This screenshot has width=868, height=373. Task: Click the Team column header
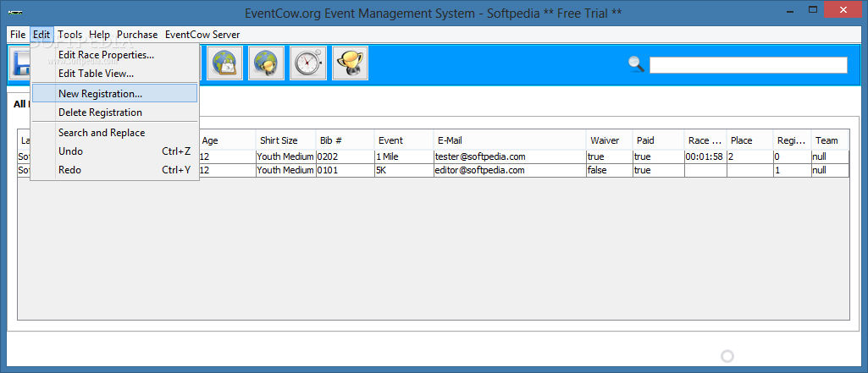[x=831, y=140]
